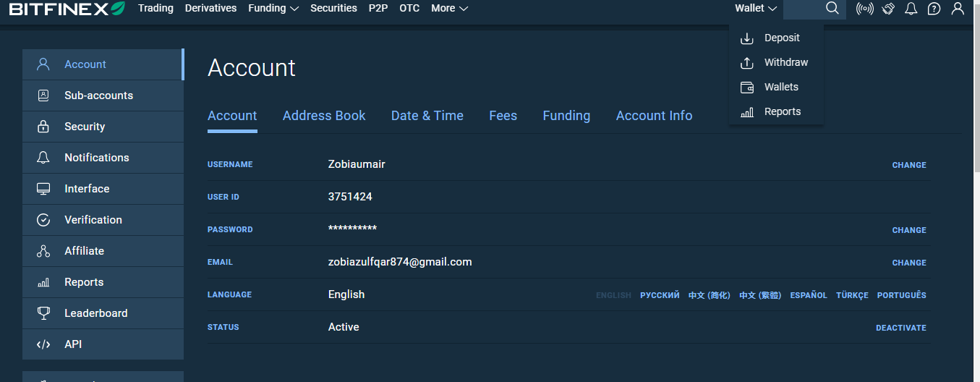The image size is (980, 382).
Task: Switch to the Fees tab
Action: coord(503,116)
